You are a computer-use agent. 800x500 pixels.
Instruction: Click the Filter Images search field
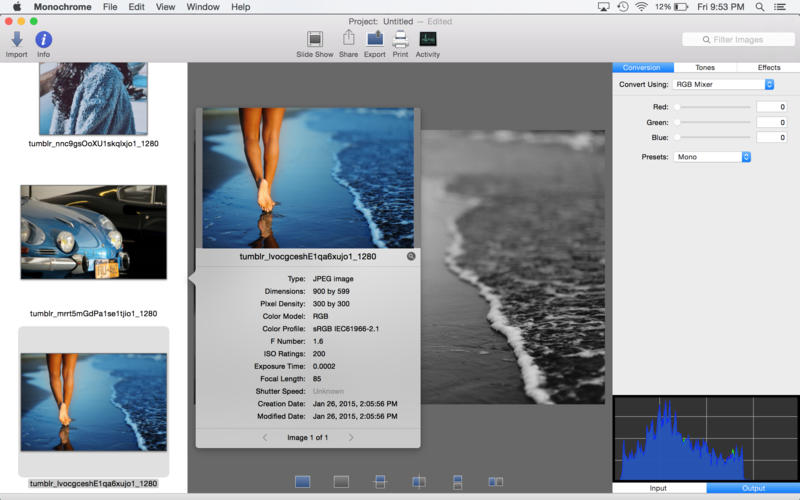tap(737, 40)
